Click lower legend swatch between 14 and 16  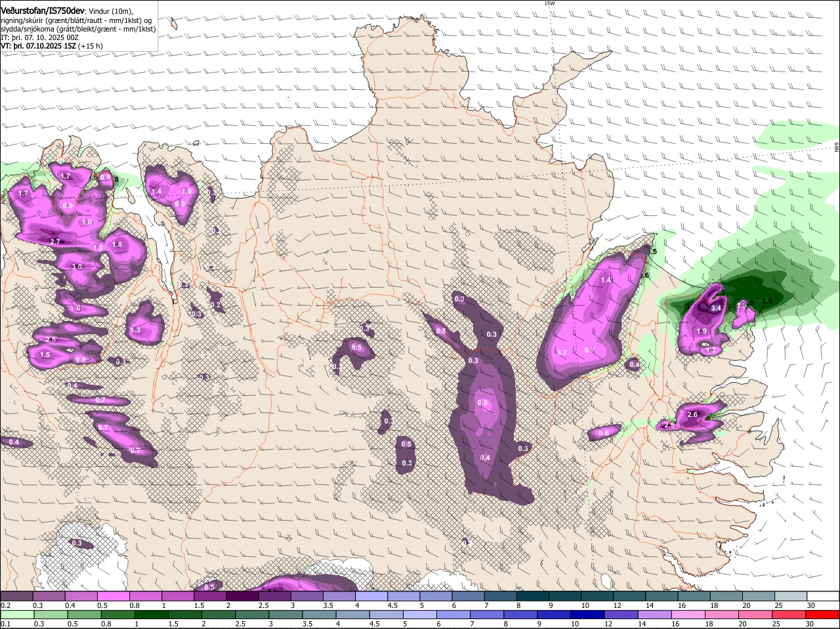pos(656,615)
